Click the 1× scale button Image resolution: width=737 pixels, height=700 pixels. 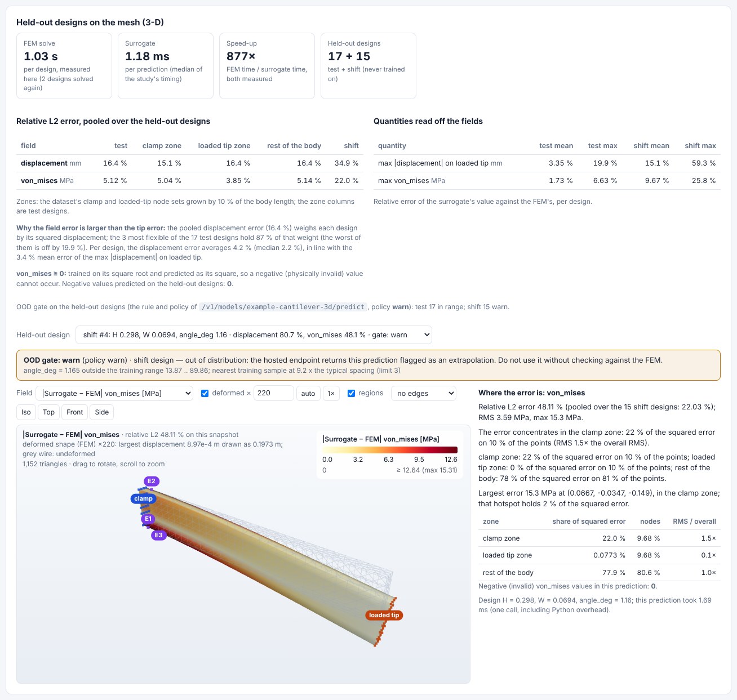tap(331, 393)
